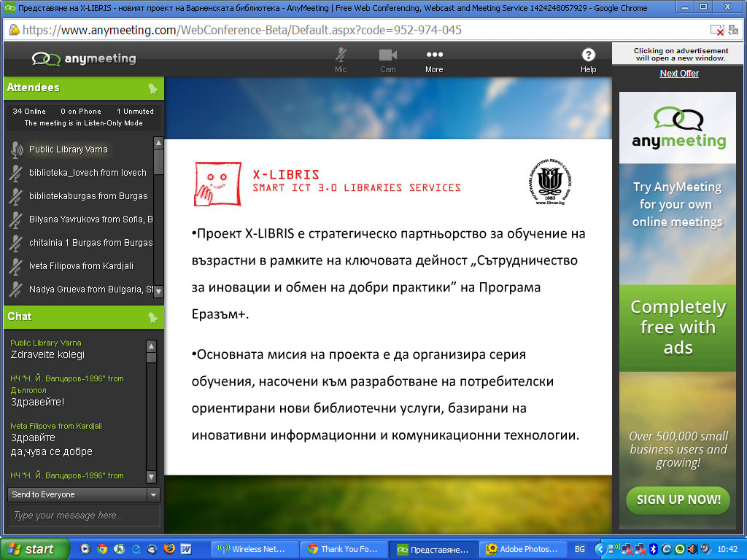Select attendee chitalnia 1 Burgas from Burgas
Viewport: 747px width, 560px height.
point(90,243)
